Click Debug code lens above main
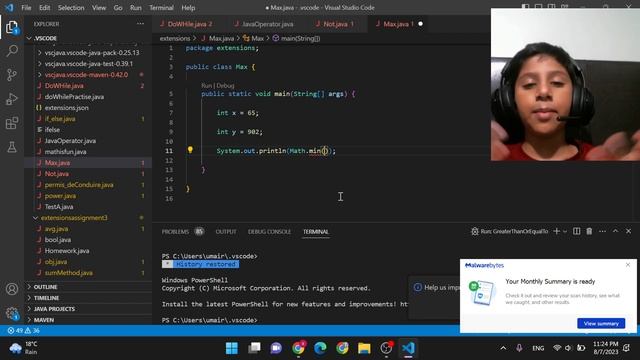This screenshot has height=360, width=640. coord(225,85)
